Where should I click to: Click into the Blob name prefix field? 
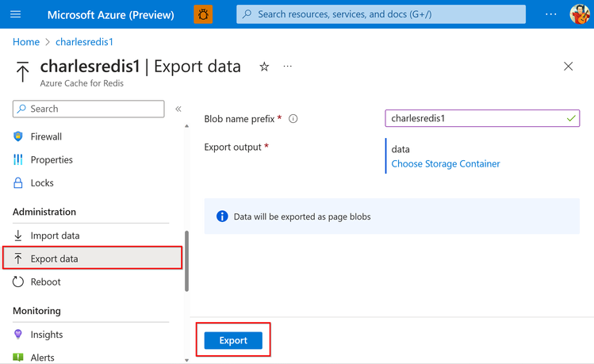pyautogui.click(x=474, y=118)
